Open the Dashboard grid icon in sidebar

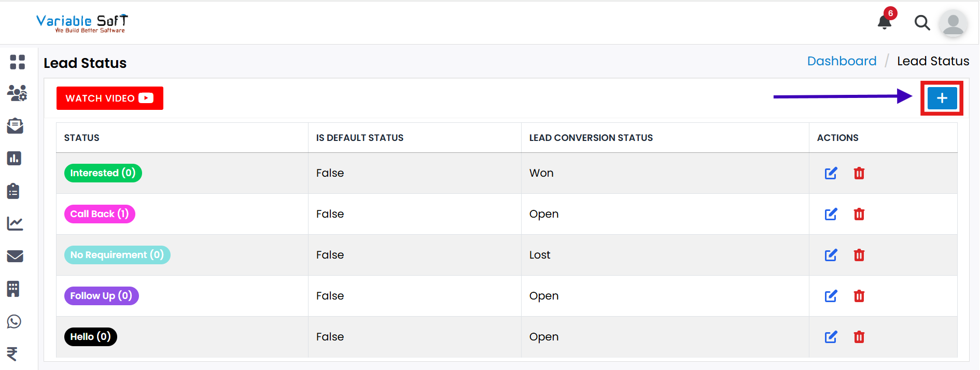(18, 62)
